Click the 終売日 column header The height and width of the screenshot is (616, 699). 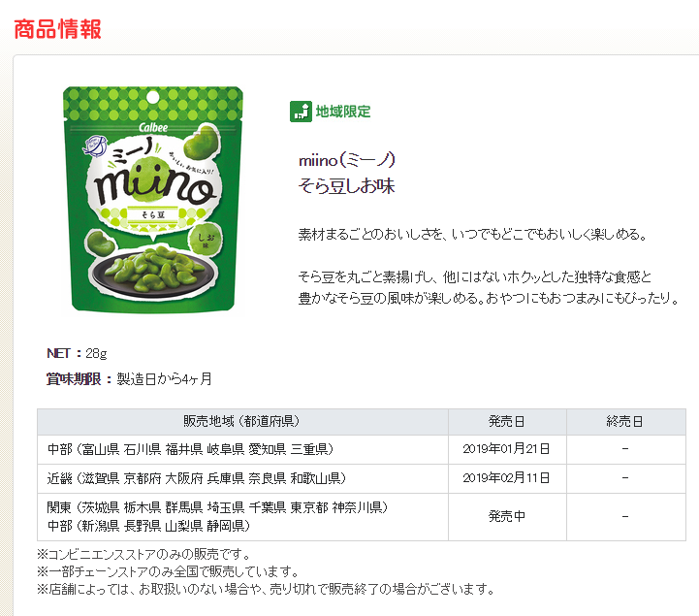pos(625,422)
